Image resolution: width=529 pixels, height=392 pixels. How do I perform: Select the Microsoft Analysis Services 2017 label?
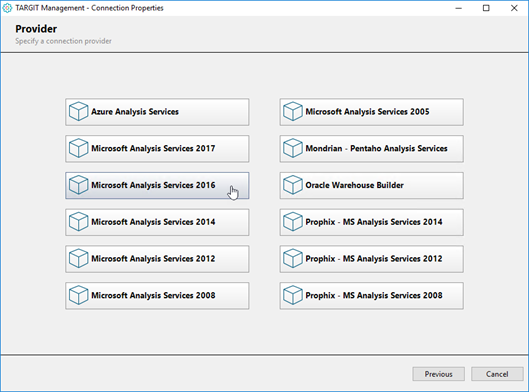[x=153, y=148]
